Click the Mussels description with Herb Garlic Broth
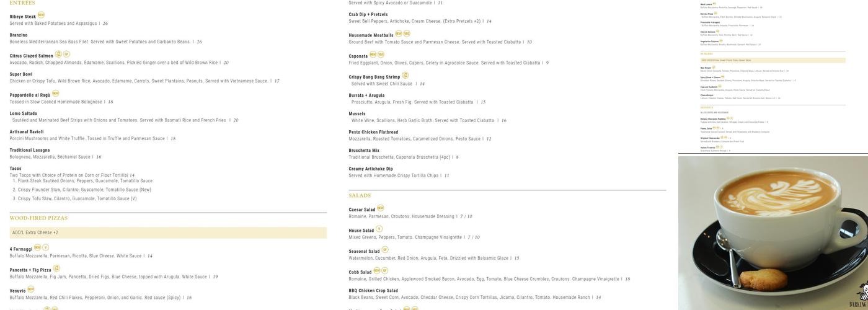This screenshot has height=310, width=868. [x=423, y=121]
